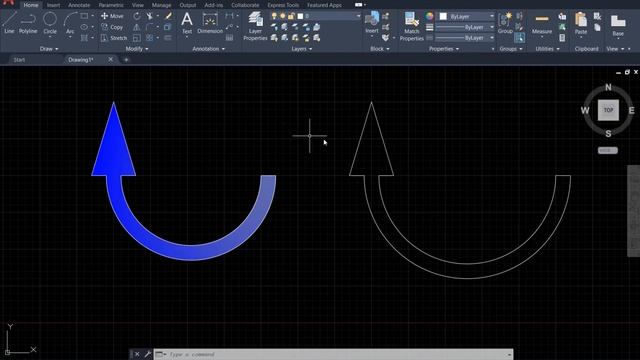This screenshot has height=360, width=640.
Task: Select the Arc tool
Action: pyautogui.click(x=70, y=23)
